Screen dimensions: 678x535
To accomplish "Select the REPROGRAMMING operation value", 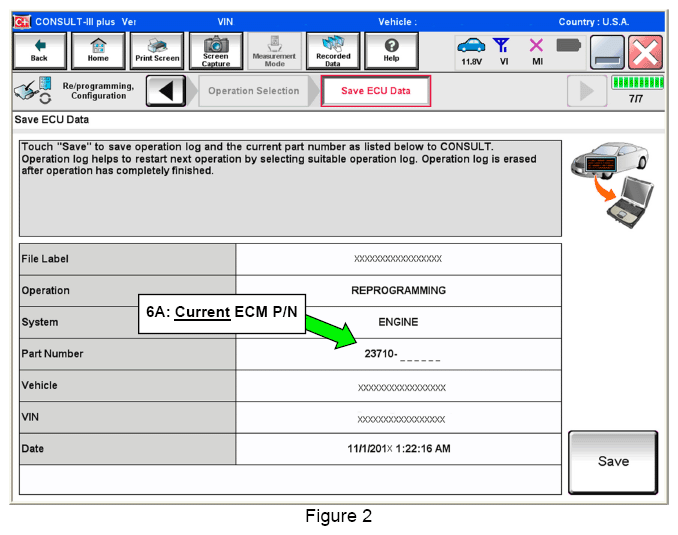I will click(398, 291).
